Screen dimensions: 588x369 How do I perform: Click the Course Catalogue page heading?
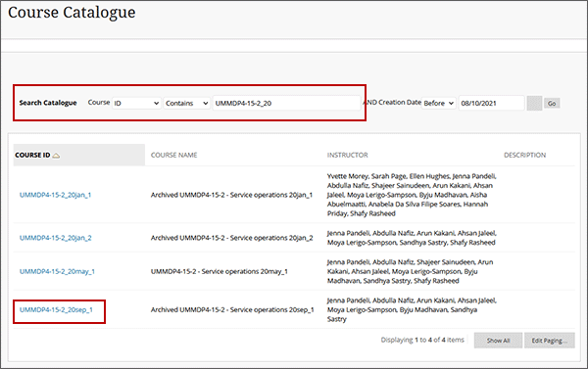72,13
